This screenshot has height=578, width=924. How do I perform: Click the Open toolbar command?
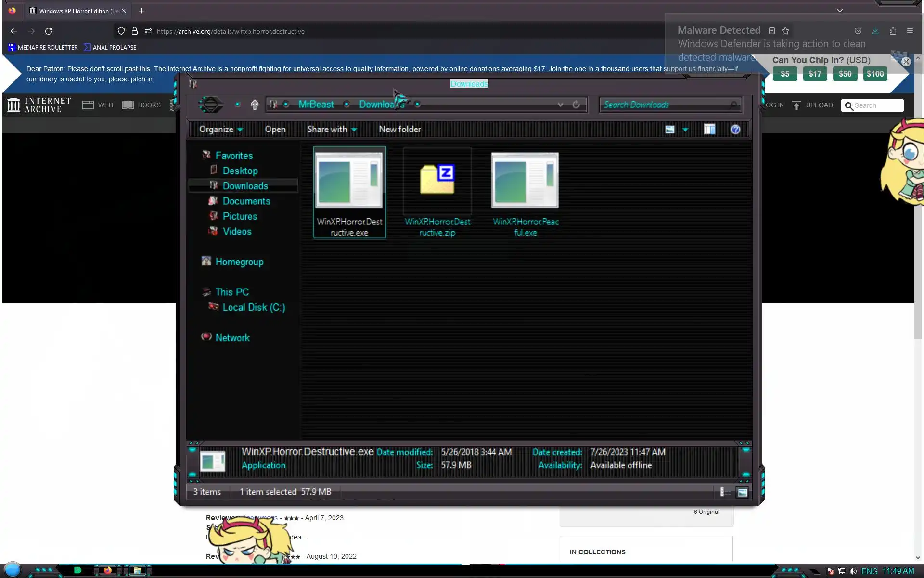click(275, 129)
